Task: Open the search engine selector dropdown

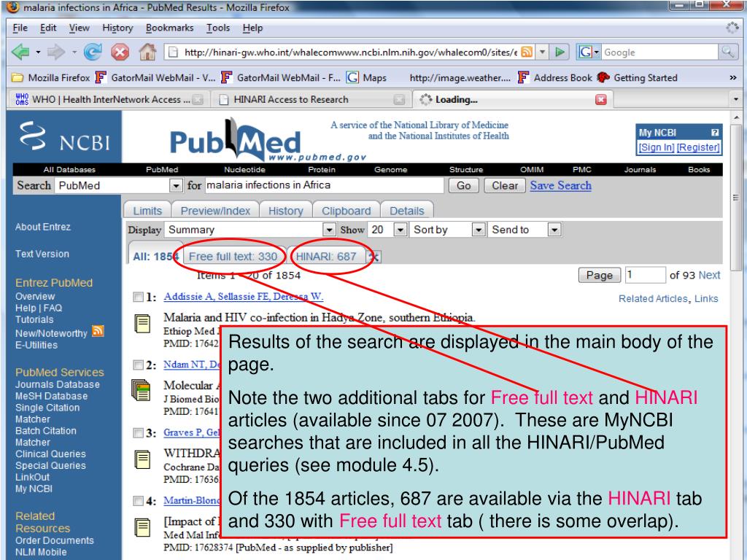Action: pyautogui.click(x=589, y=52)
